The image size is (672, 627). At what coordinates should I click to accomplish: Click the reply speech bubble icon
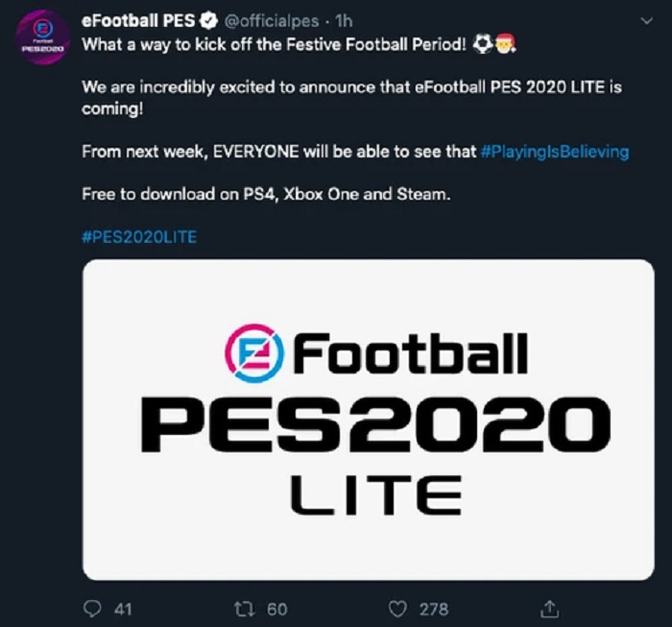tap(93, 608)
